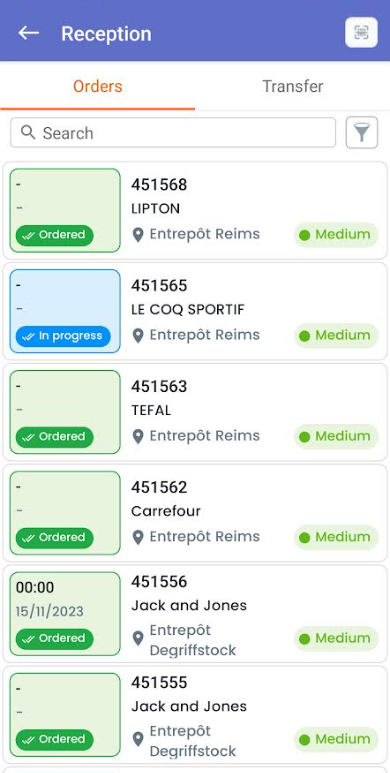Open the barcode scanner icon
The height and width of the screenshot is (773, 390).
tap(361, 33)
